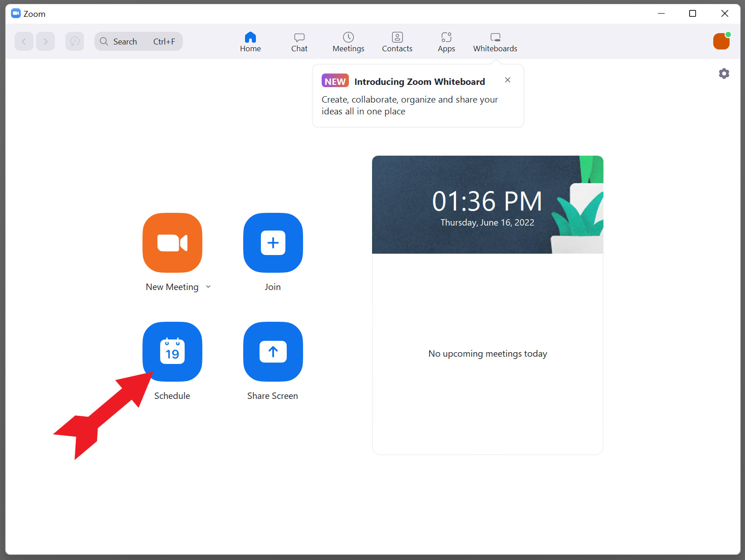Click the Share Screen arrow button
This screenshot has width=745, height=560.
[273, 352]
